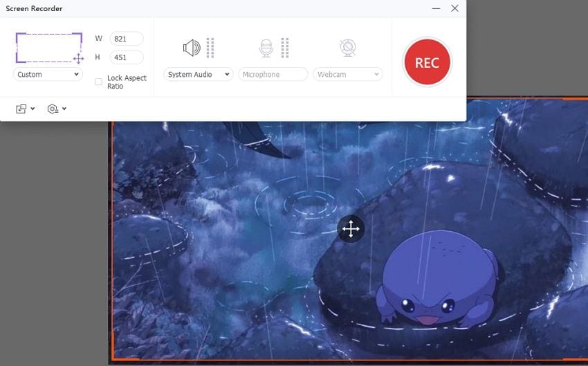Viewport: 588px width, 366px height.
Task: Click the height field showing 451
Action: 127,57
